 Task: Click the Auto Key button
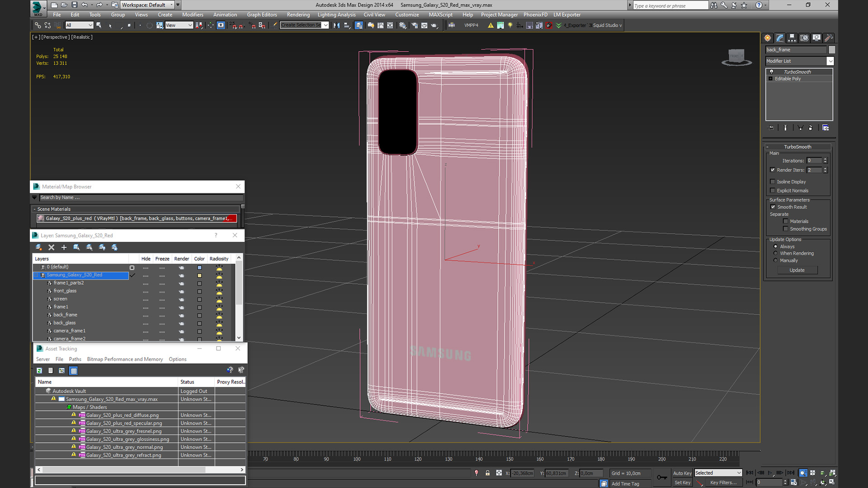pyautogui.click(x=682, y=473)
